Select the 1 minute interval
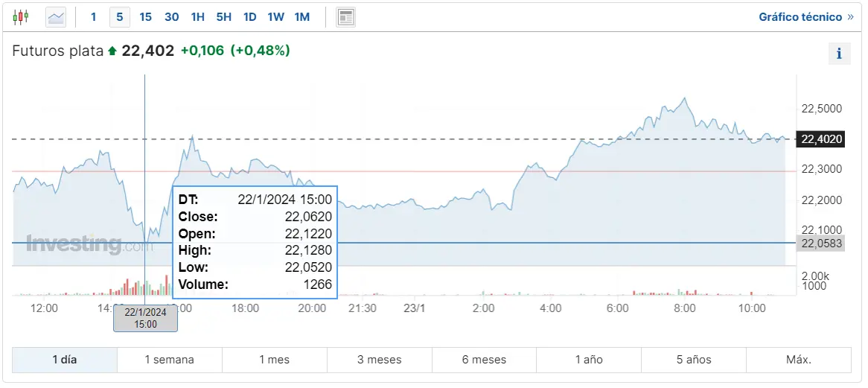Screen dimensions: 868x388 93,16
